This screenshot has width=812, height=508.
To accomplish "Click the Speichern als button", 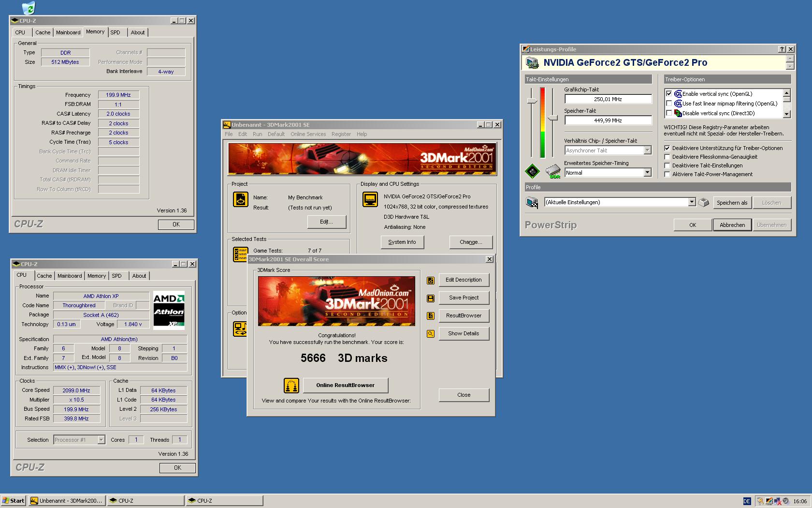I will [x=732, y=203].
